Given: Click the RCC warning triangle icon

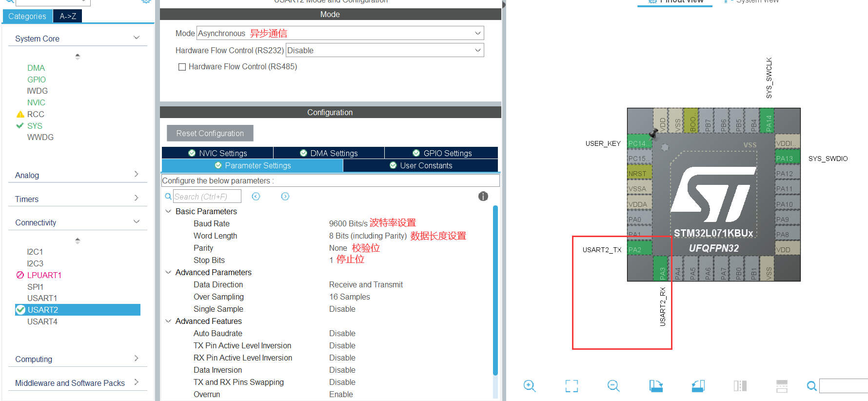Looking at the screenshot, I should click(20, 114).
